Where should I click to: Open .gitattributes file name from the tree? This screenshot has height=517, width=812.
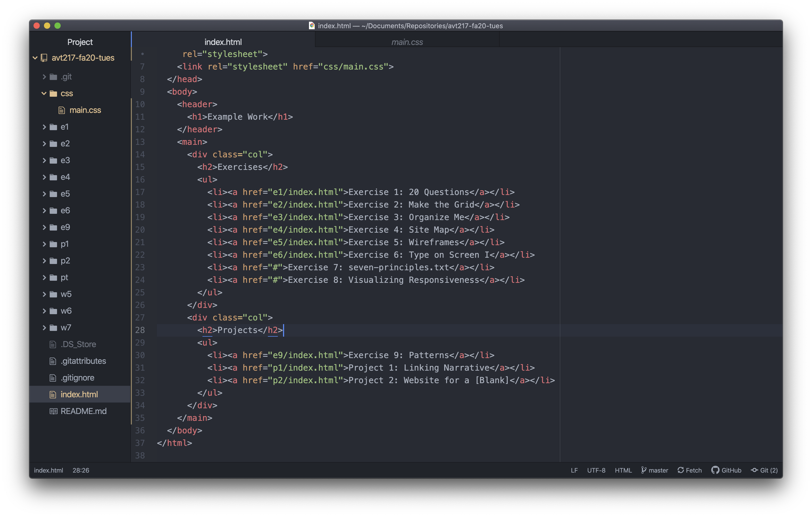[83, 361]
